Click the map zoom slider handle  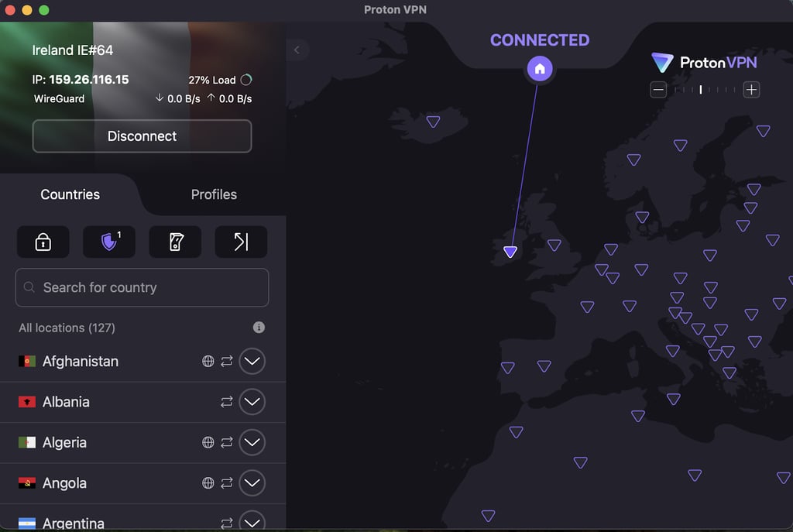click(700, 90)
